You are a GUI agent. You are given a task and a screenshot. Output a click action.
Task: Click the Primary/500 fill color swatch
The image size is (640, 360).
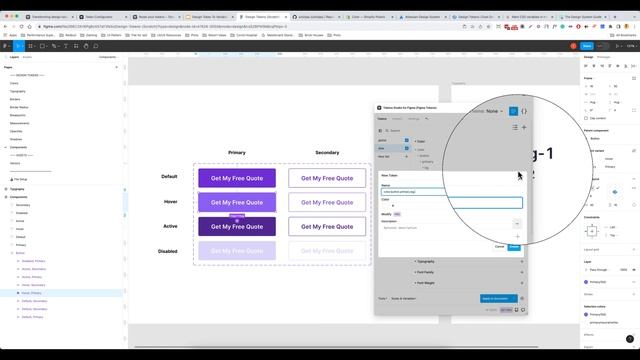coord(586,282)
